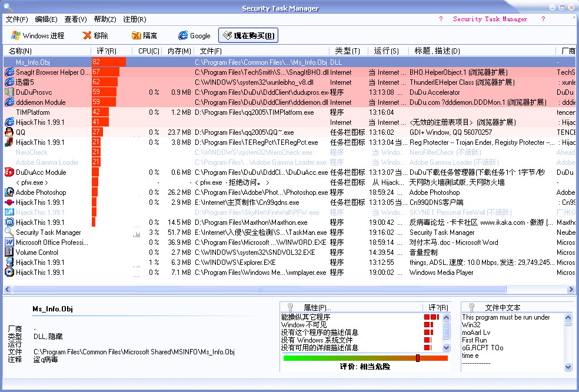Image resolution: width=579 pixels, height=392 pixels.
Task: Click the properties panel scroll up arrow
Action: tap(446, 317)
